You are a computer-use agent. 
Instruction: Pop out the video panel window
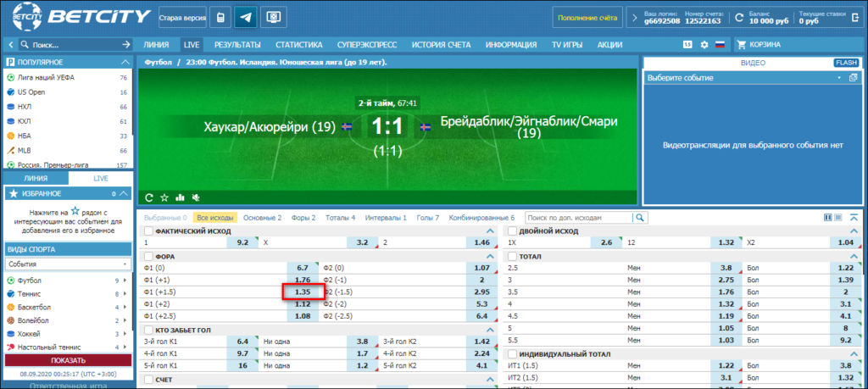coord(853,77)
